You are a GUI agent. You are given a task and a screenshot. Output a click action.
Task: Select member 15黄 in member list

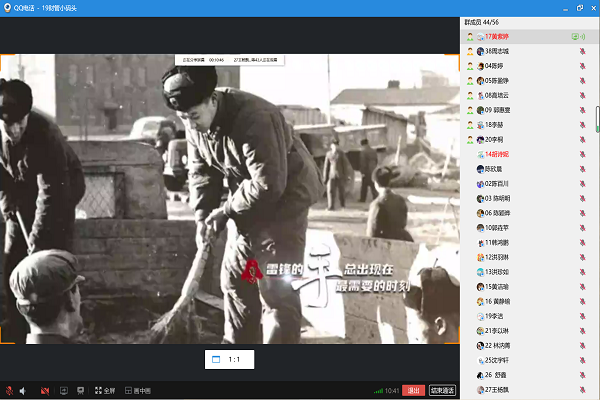click(x=528, y=287)
